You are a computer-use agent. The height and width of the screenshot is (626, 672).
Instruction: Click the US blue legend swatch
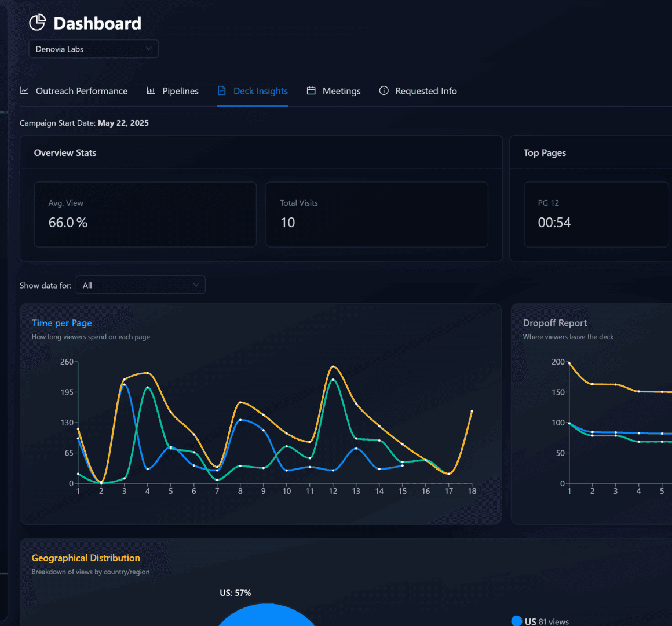pyautogui.click(x=516, y=621)
